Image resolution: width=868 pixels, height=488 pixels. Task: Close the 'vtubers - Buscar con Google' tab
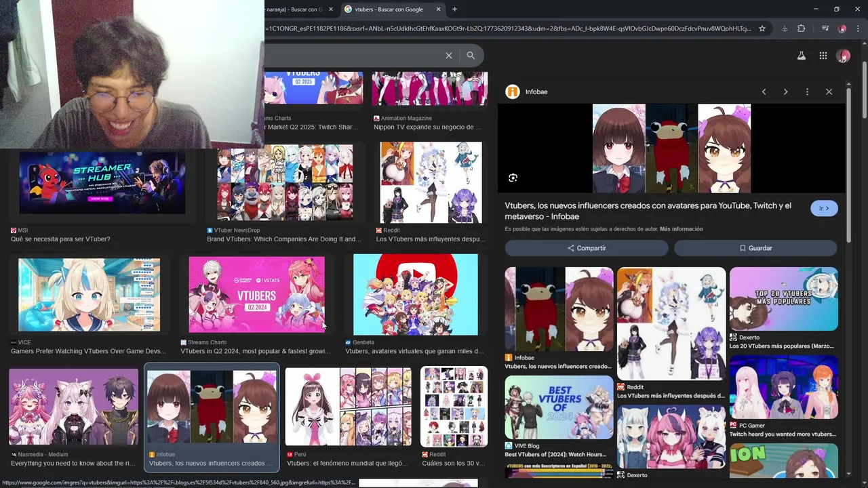click(x=438, y=9)
